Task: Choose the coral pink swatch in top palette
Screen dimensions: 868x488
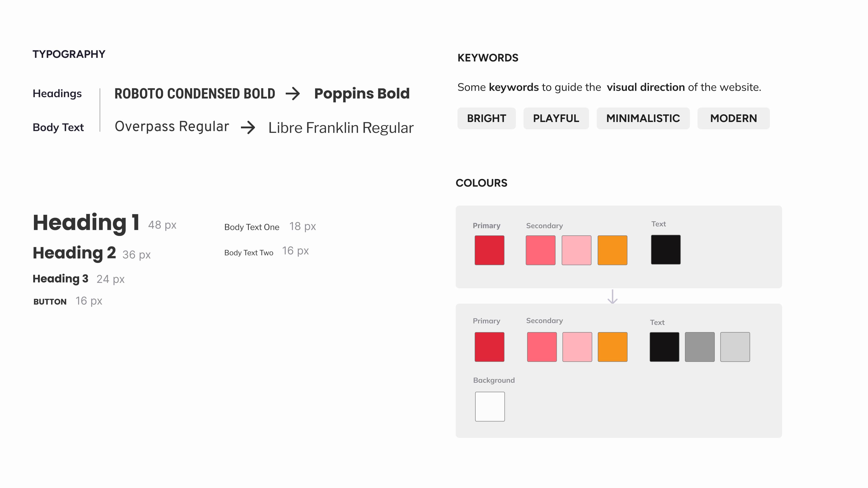Action: [540, 250]
